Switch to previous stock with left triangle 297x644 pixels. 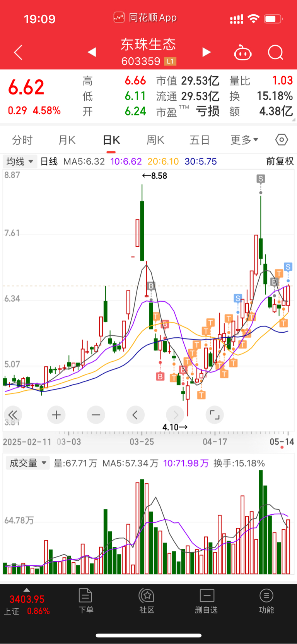pos(92,52)
